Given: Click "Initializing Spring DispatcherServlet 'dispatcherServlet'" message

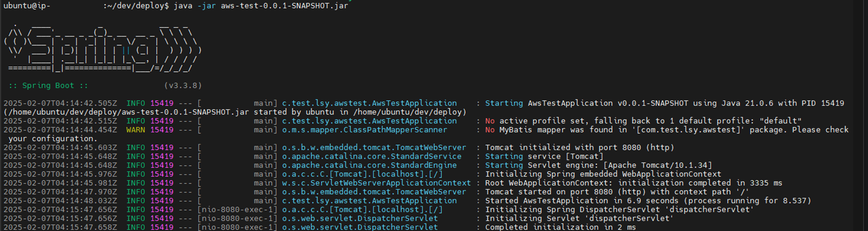Looking at the screenshot, I should pos(620,210).
